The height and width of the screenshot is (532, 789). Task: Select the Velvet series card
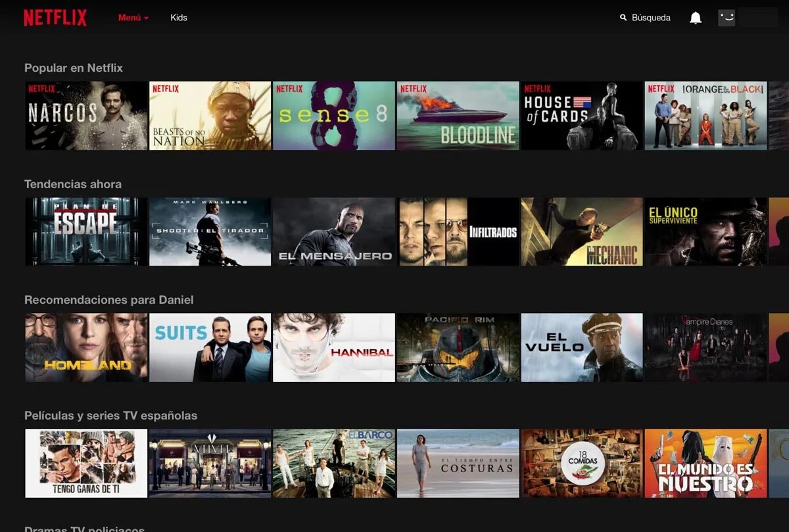click(210, 464)
